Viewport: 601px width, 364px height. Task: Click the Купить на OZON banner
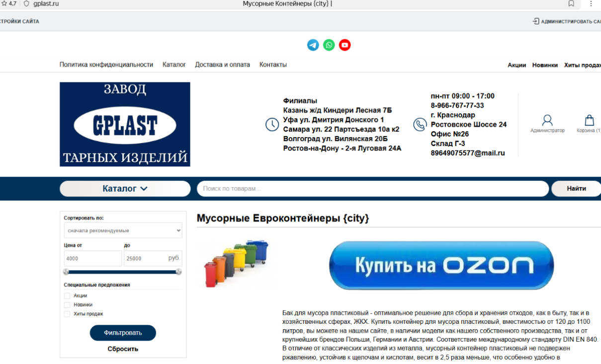(441, 266)
